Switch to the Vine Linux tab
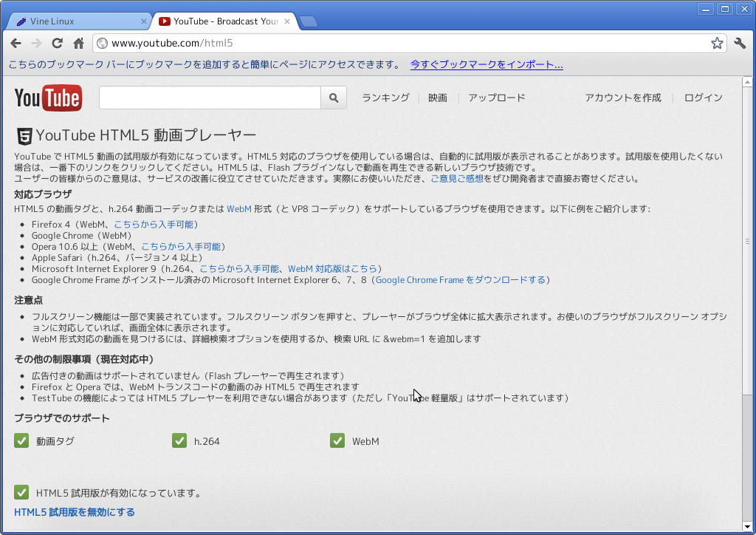 coord(77,21)
